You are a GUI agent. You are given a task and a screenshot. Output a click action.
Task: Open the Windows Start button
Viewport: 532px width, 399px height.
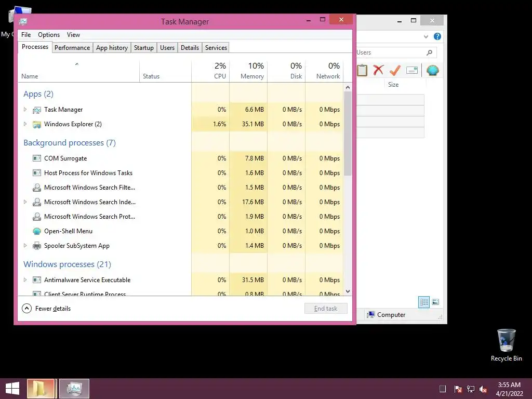[12, 389]
